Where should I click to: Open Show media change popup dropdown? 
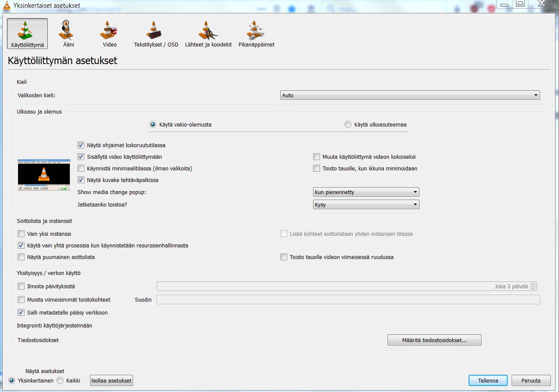tap(366, 192)
